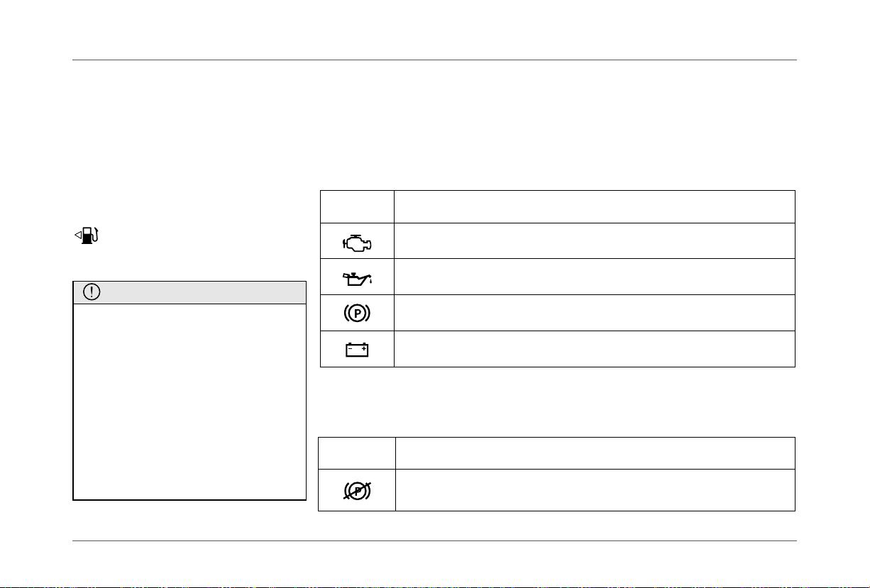This screenshot has height=588, width=870.
Task: Click blank cell next to battery icon
Action: 594,348
